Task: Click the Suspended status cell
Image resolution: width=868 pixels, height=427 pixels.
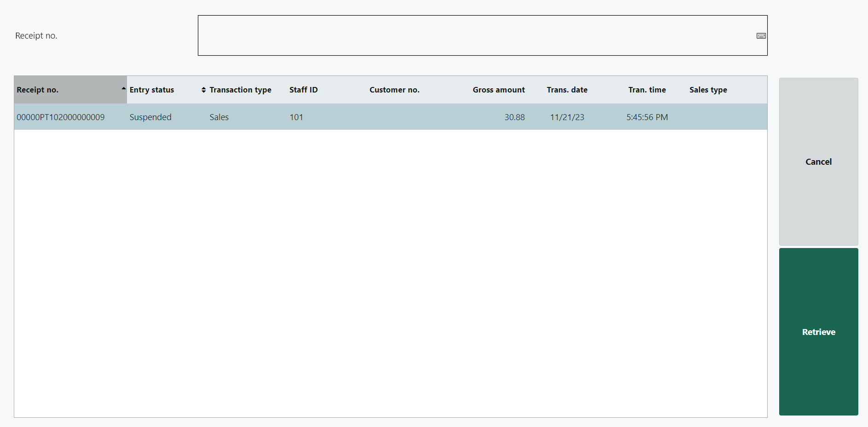Action: coord(150,117)
